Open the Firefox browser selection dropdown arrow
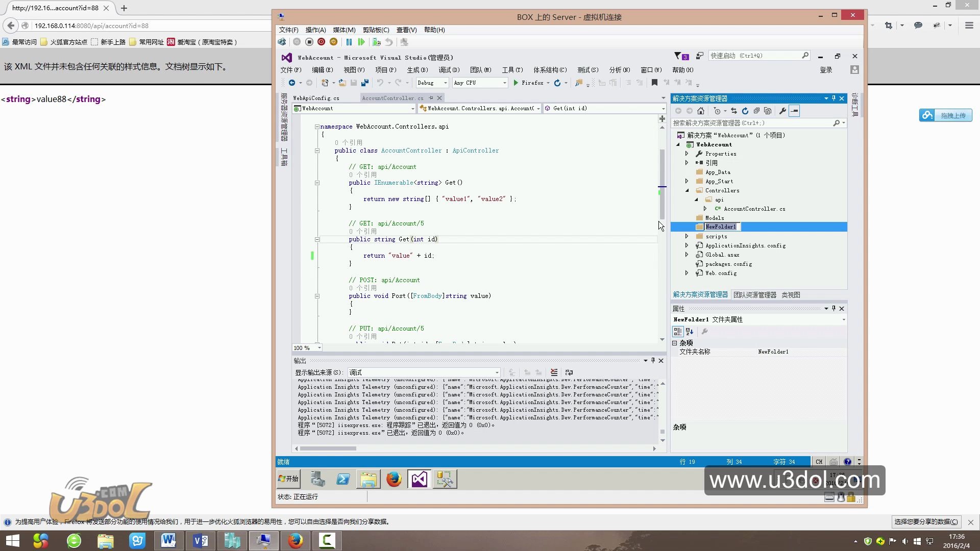This screenshot has height=551, width=980. coord(548,83)
